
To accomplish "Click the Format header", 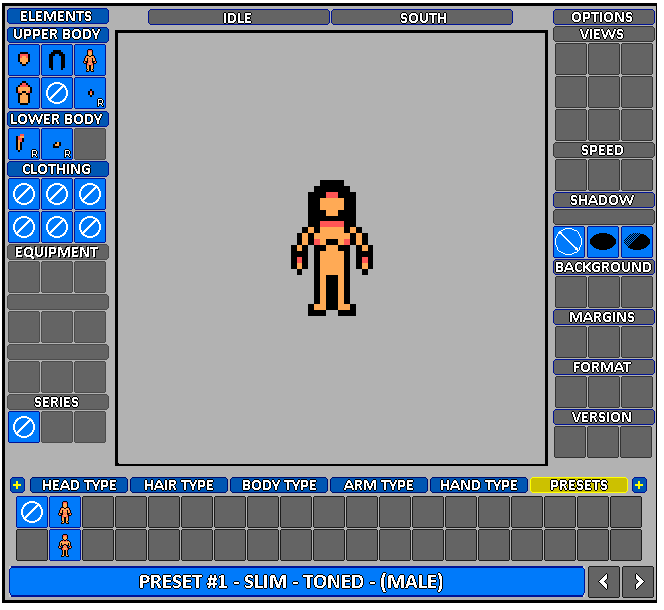I will (x=604, y=367).
